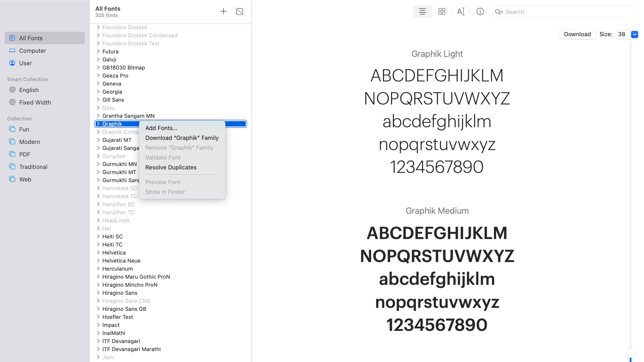The width and height of the screenshot is (644, 362).
Task: Select HeadLineA in font list
Action: 171,220
